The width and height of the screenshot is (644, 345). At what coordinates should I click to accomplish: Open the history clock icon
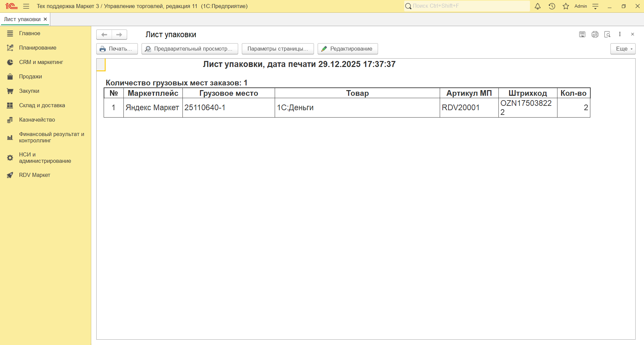[552, 6]
